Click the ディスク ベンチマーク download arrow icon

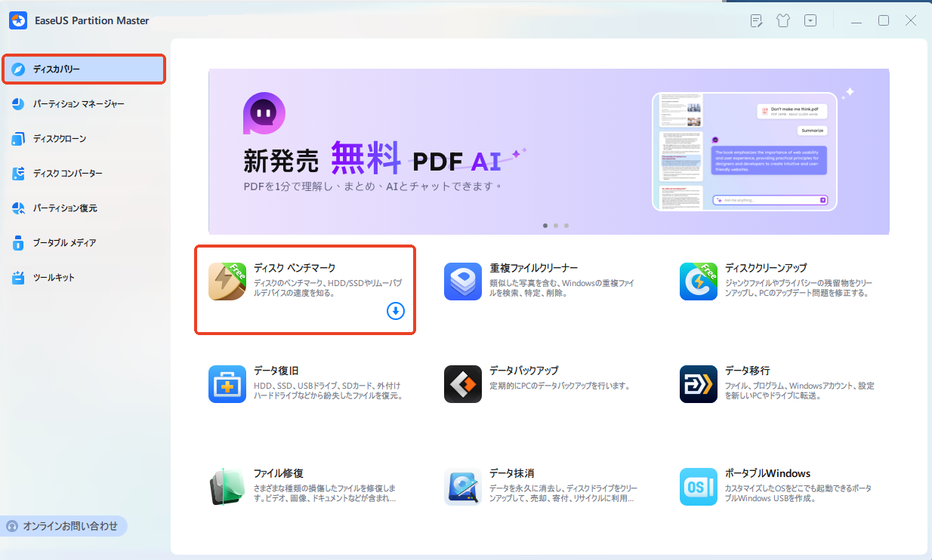[395, 311]
